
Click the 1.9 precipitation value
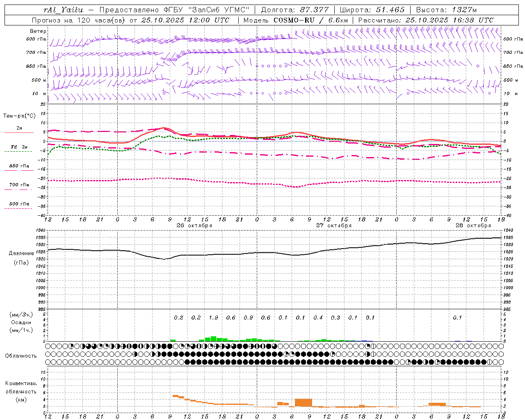click(x=213, y=317)
